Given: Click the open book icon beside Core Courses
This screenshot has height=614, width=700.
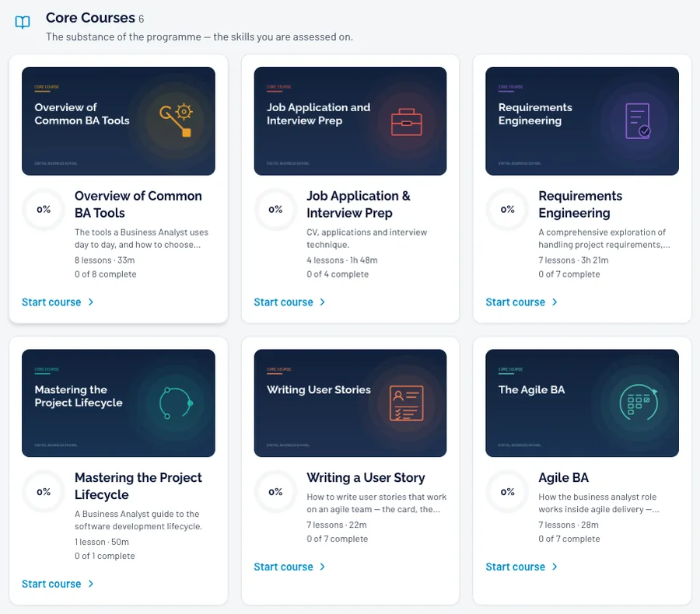Looking at the screenshot, I should (x=23, y=22).
